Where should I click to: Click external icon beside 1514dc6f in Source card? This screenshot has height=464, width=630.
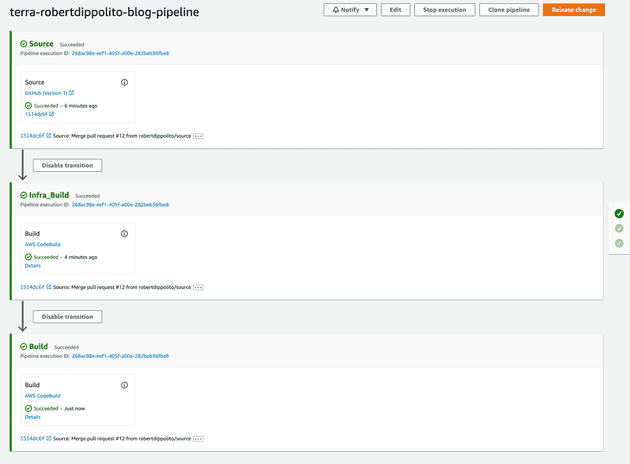click(x=51, y=114)
